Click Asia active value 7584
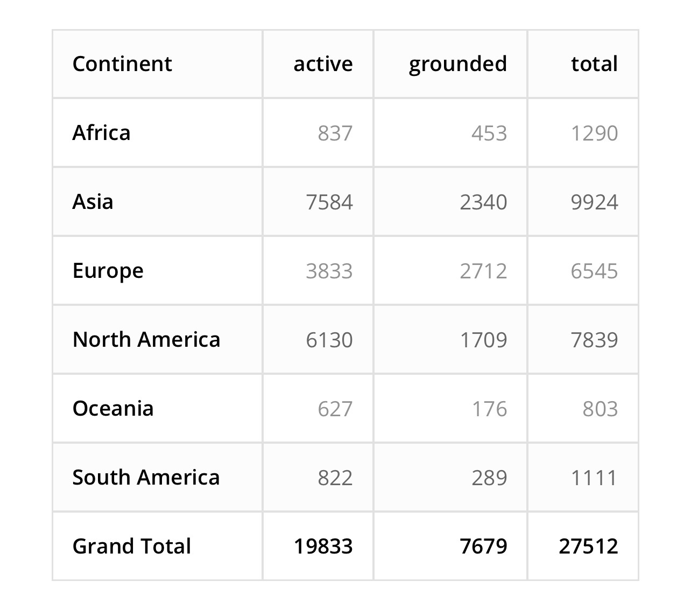677x616 pixels. click(329, 202)
